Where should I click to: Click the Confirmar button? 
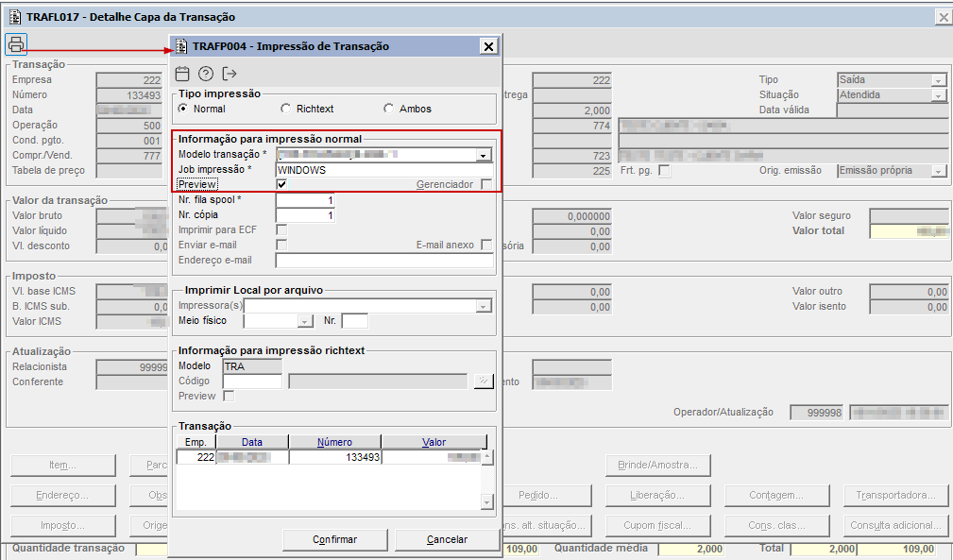tap(335, 539)
